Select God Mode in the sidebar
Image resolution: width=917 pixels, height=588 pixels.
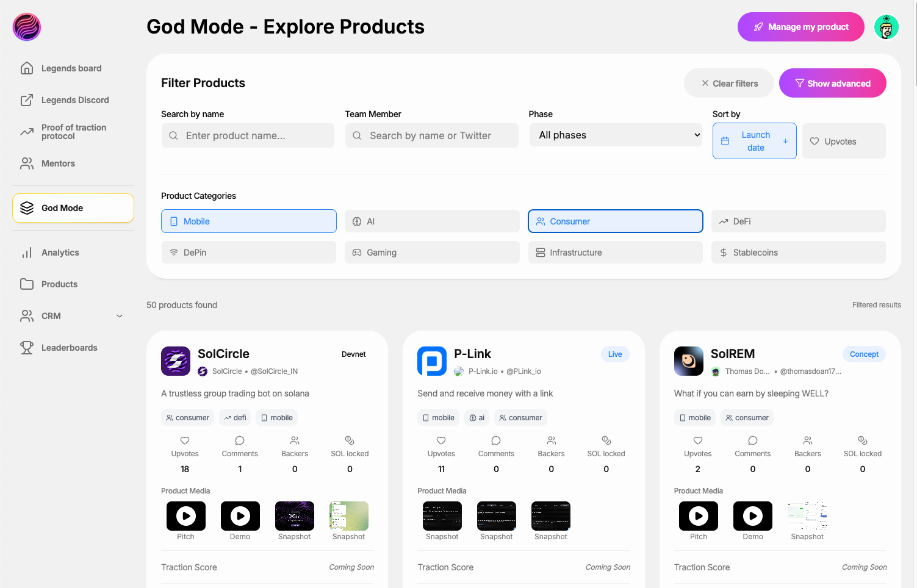[x=62, y=208]
